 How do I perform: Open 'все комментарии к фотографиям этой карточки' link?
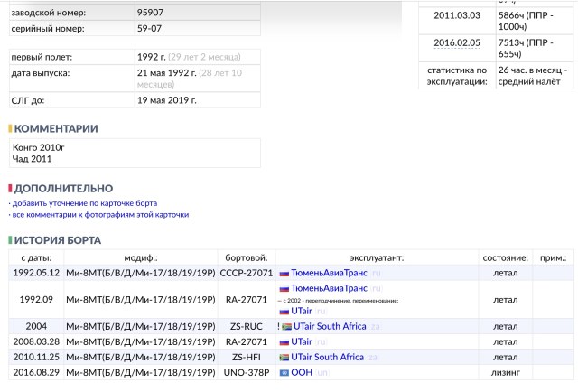click(x=100, y=215)
